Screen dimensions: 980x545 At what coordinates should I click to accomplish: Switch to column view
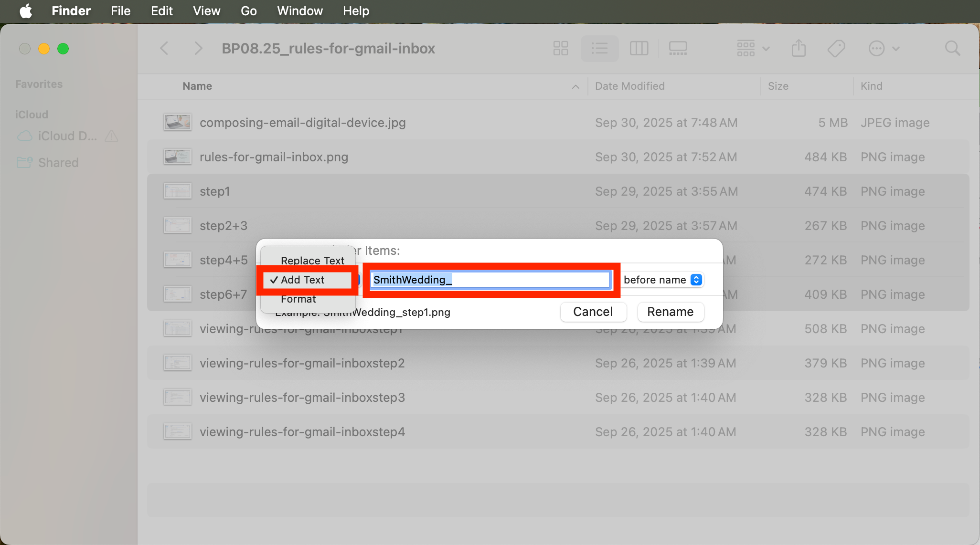(x=639, y=48)
